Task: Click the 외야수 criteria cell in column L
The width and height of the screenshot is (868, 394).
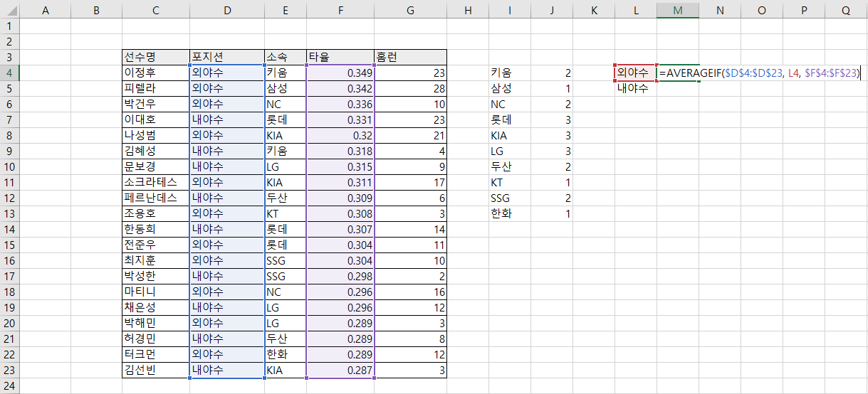Action: pos(635,73)
